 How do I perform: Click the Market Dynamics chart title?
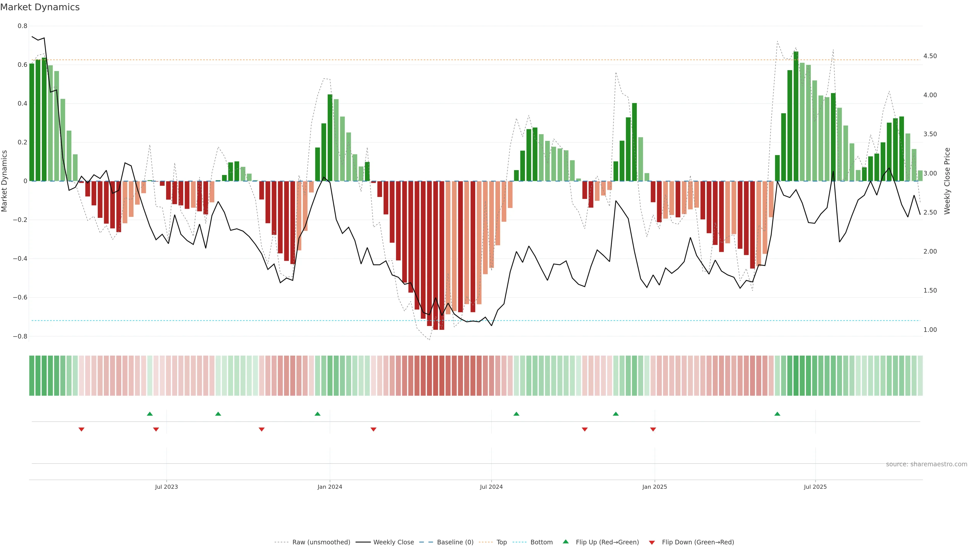point(40,7)
